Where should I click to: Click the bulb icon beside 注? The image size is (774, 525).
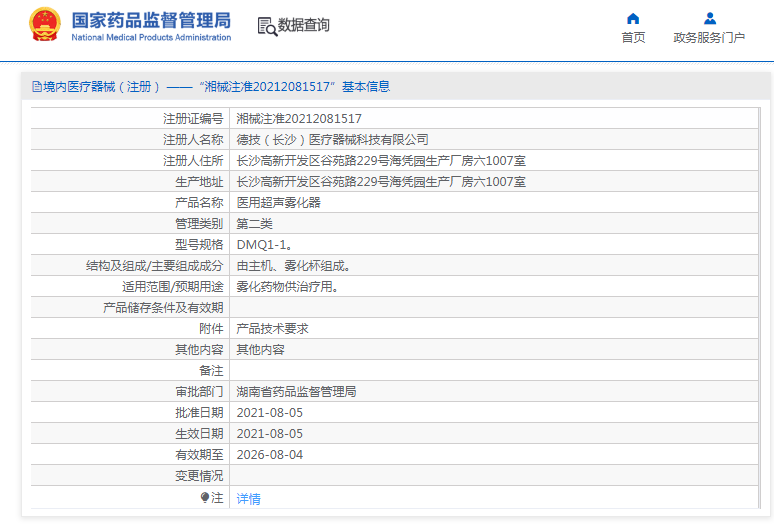205,497
